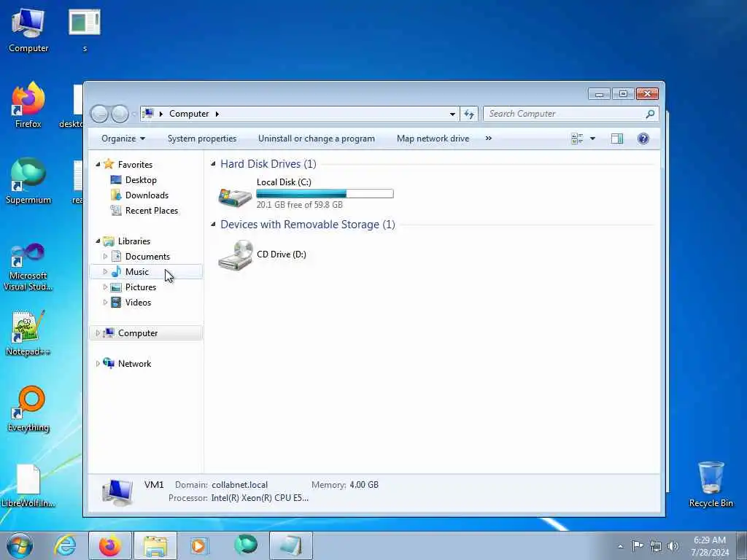
Task: Collapse the Favorites tree node
Action: click(x=98, y=164)
